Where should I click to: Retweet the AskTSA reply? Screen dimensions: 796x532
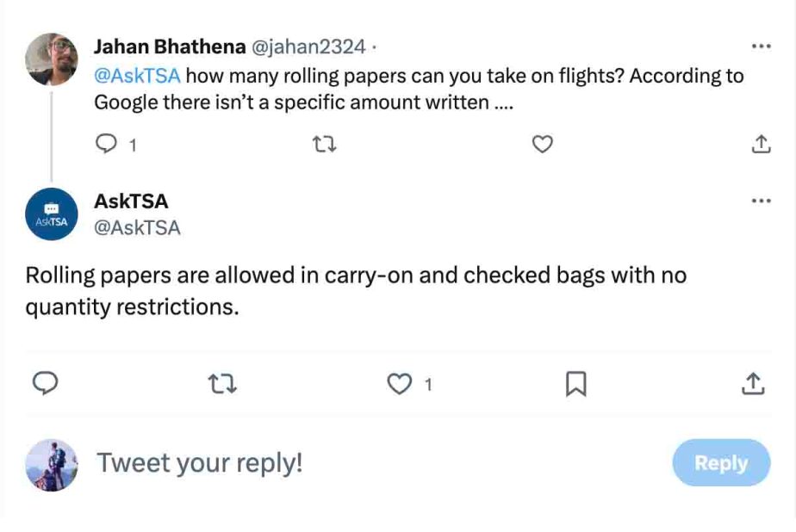coord(223,383)
